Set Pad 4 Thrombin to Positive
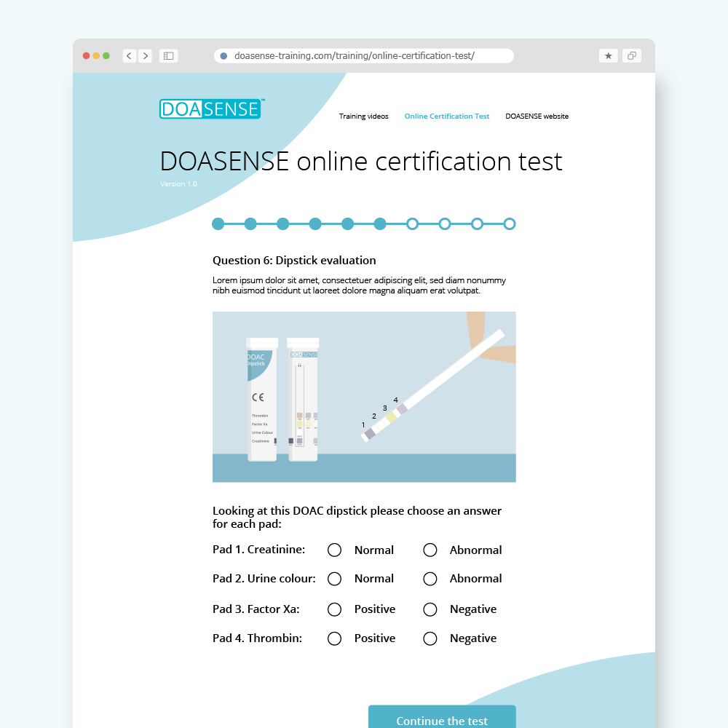Viewport: 728px width, 728px height. pyautogui.click(x=334, y=638)
